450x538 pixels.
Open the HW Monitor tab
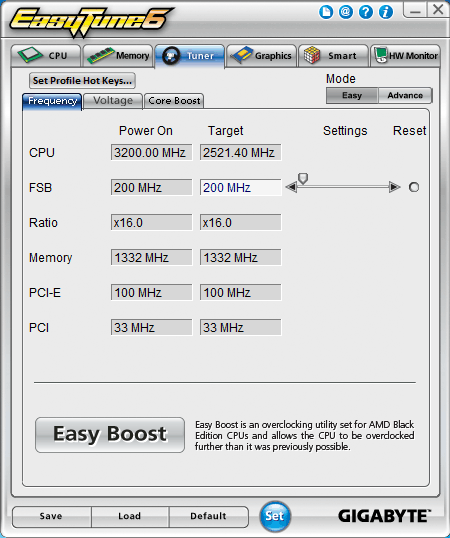pos(405,56)
